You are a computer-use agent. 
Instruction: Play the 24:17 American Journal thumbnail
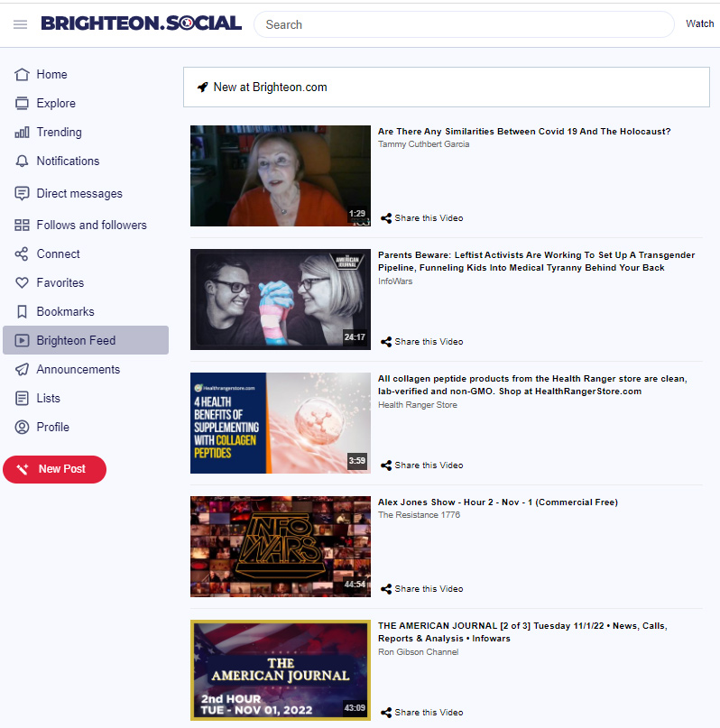(281, 299)
